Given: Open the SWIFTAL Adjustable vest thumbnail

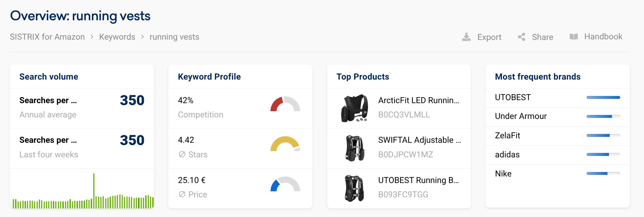Looking at the screenshot, I should click(x=355, y=148).
